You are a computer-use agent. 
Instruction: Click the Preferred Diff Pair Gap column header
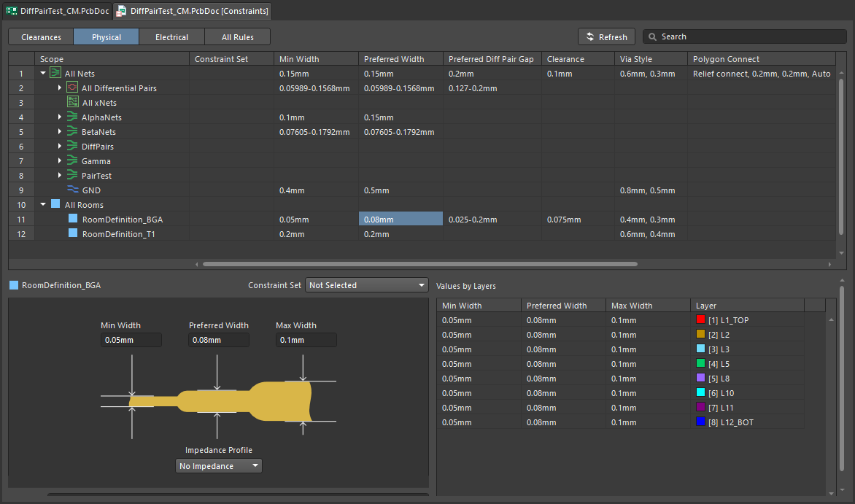click(x=491, y=59)
